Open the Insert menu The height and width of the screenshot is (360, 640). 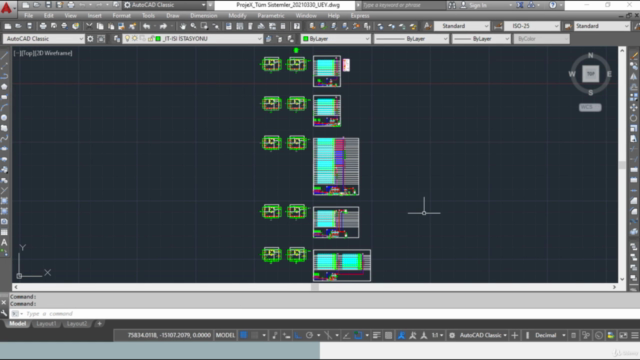click(94, 16)
